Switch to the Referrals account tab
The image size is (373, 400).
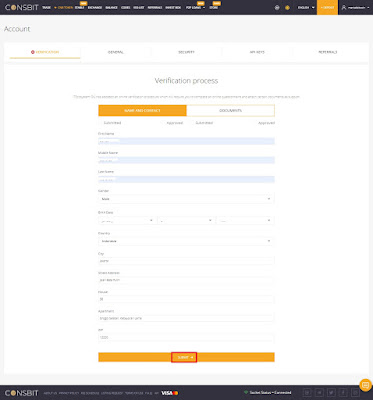[328, 52]
